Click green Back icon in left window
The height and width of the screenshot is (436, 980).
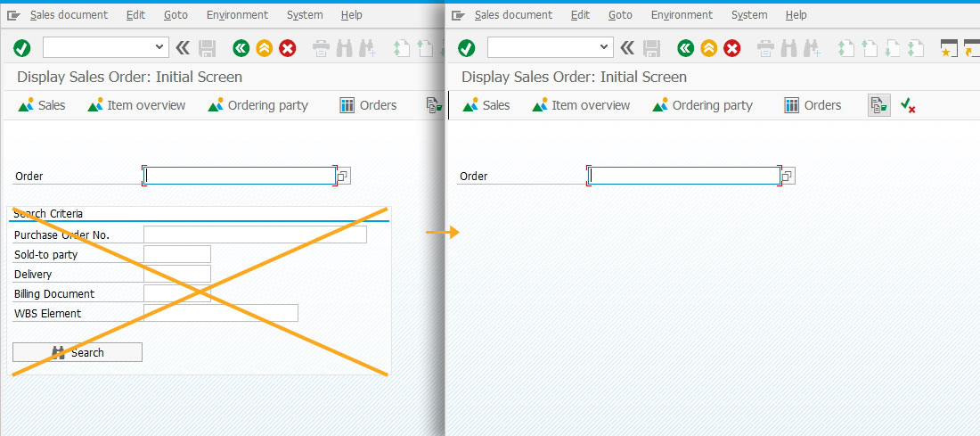241,48
